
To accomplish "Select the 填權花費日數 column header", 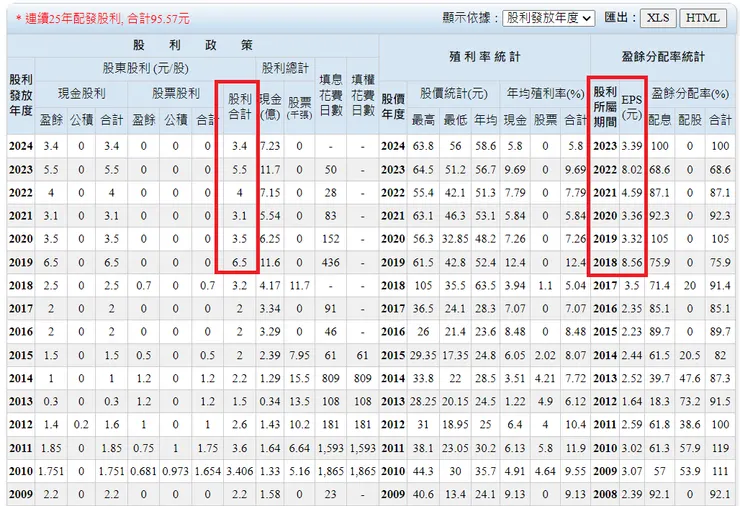I will click(362, 95).
